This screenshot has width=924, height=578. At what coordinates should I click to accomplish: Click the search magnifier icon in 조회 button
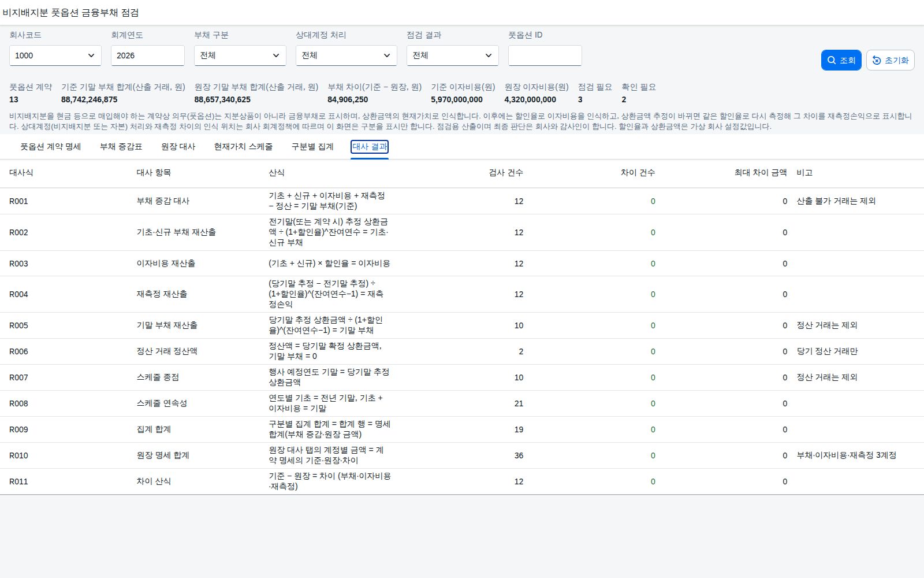tap(832, 60)
